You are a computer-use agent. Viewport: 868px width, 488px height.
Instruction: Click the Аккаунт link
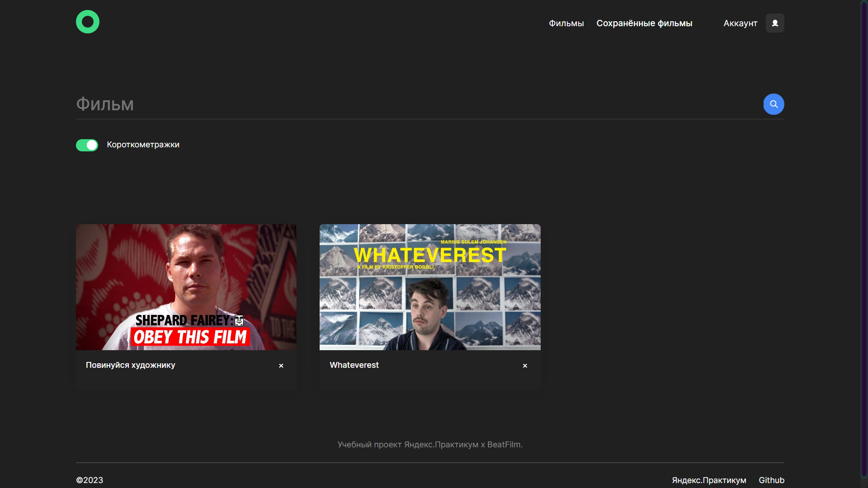coord(740,23)
